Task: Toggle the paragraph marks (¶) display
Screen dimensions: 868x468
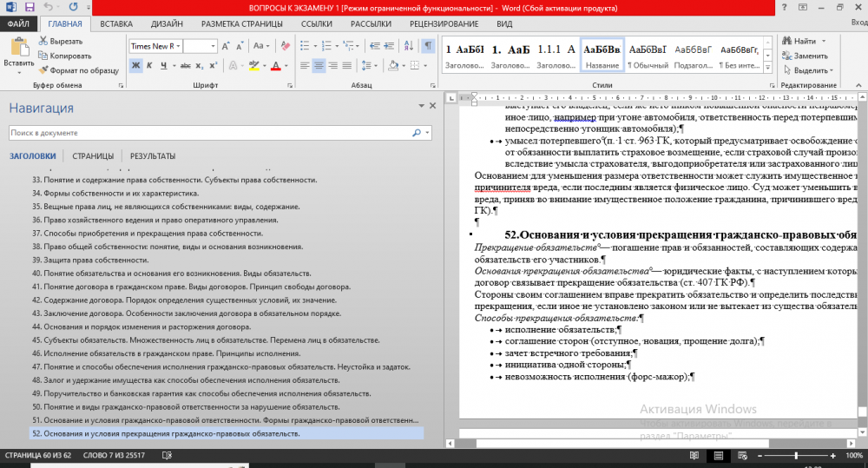Action: tap(428, 46)
